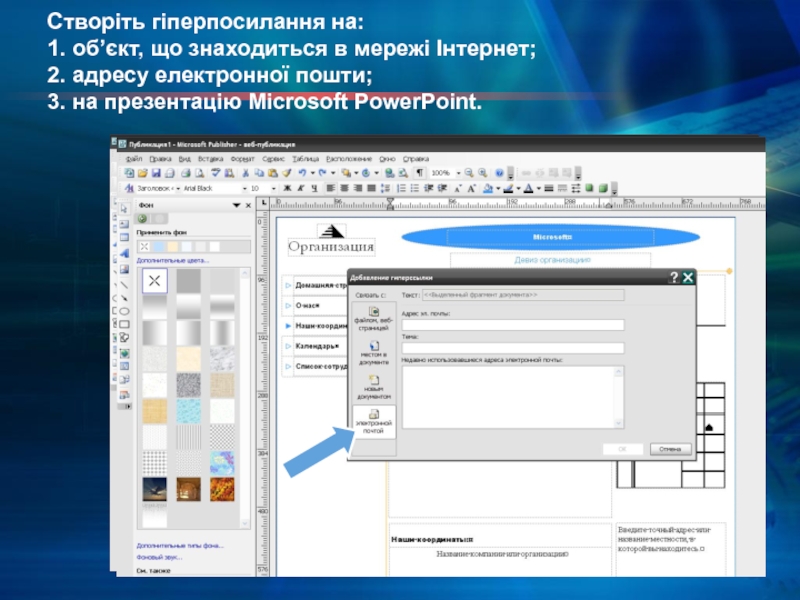Select the white background color swatch
The height and width of the screenshot is (600, 800).
(215, 247)
